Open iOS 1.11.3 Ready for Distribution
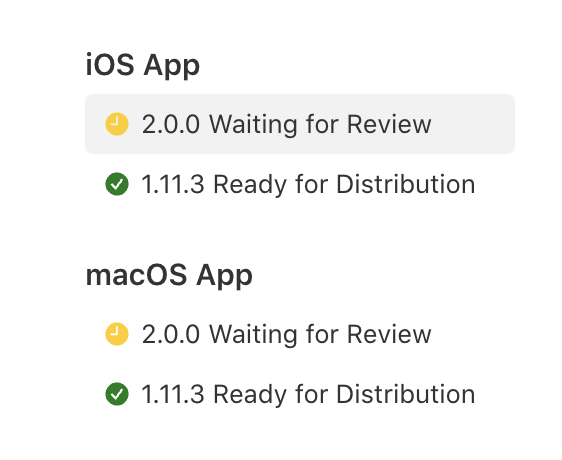The width and height of the screenshot is (562, 460). pyautogui.click(x=300, y=184)
